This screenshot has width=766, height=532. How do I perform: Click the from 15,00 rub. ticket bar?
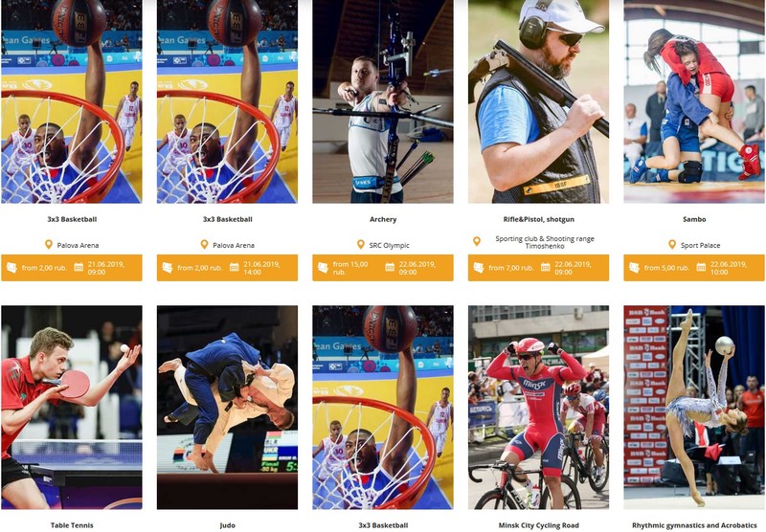(383, 268)
